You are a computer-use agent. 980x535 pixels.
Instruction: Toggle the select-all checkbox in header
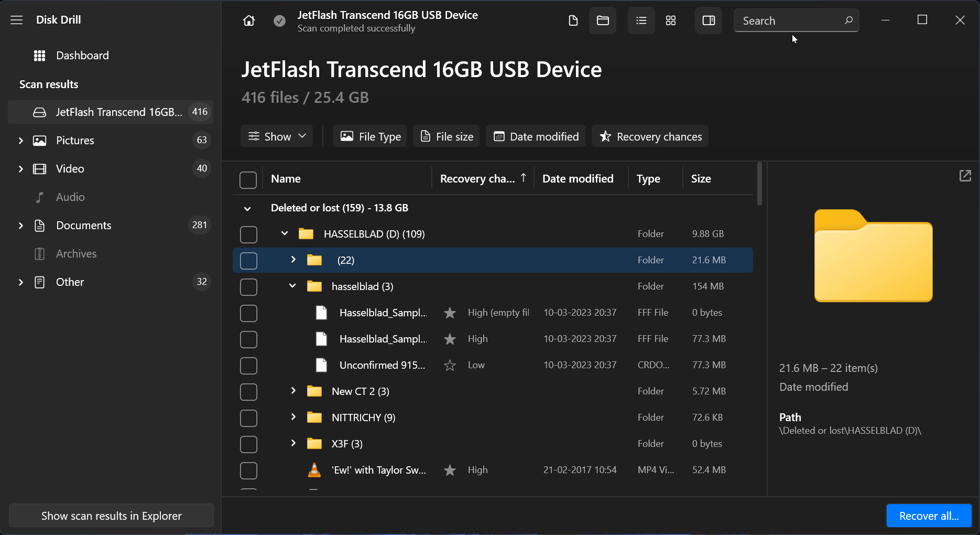coord(248,179)
